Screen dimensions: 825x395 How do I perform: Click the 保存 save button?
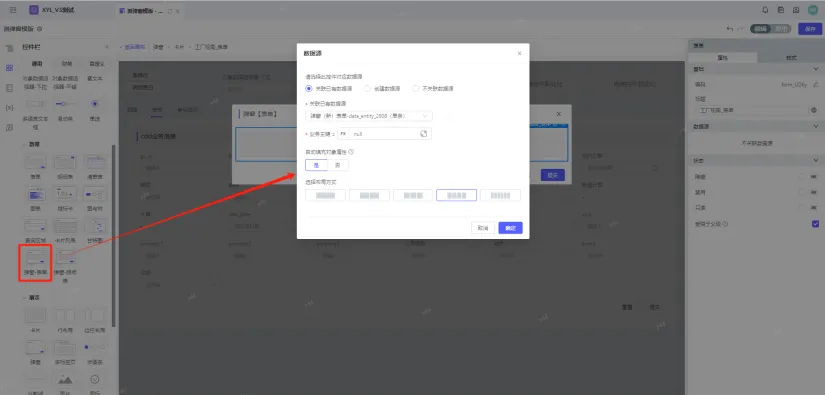pos(810,29)
